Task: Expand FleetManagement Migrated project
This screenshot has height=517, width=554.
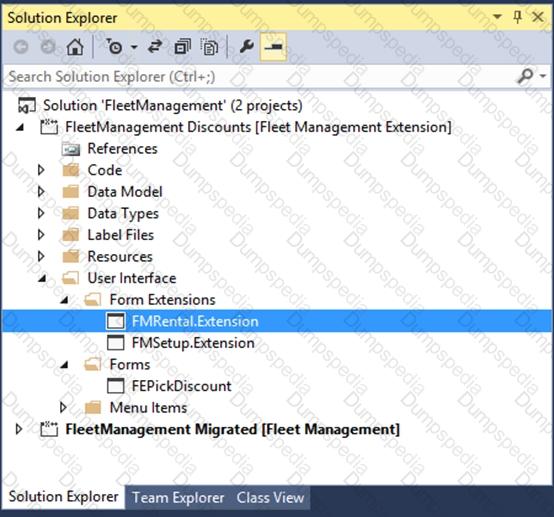Action: 19,429
